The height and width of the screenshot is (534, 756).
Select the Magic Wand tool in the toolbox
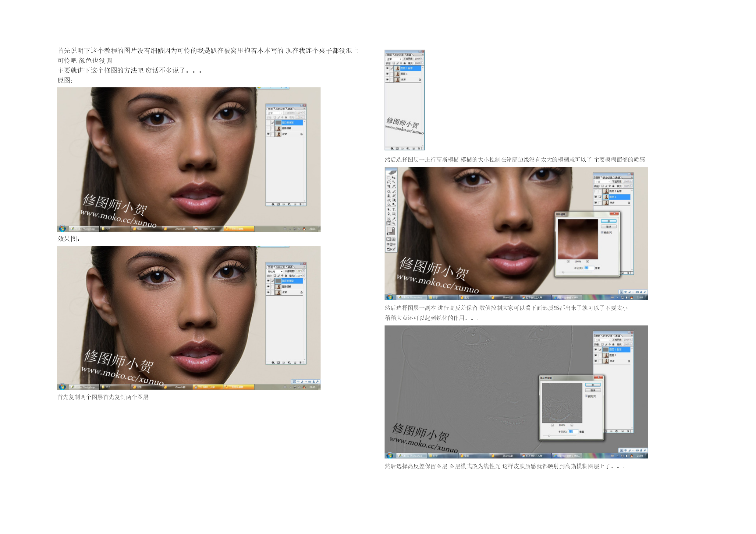coord(394,182)
